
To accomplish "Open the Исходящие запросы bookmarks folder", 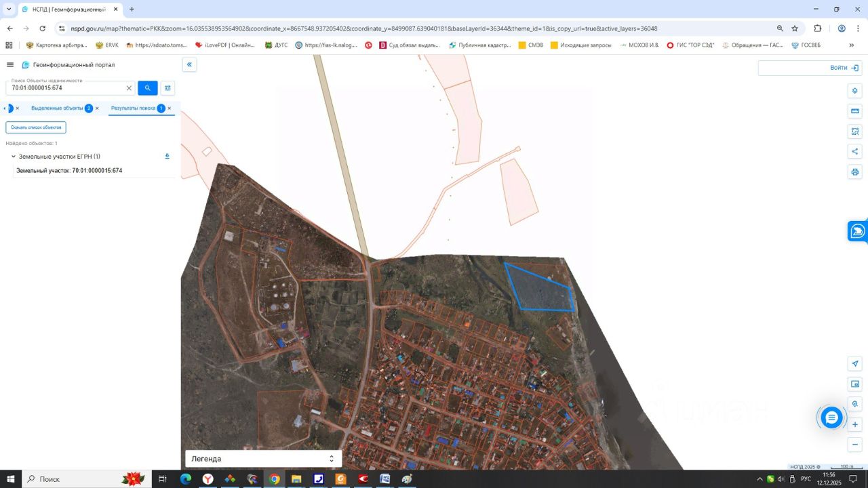I will 581,45.
